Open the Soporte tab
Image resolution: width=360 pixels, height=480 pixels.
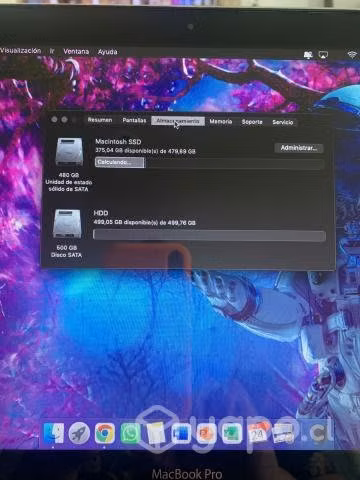coord(252,122)
